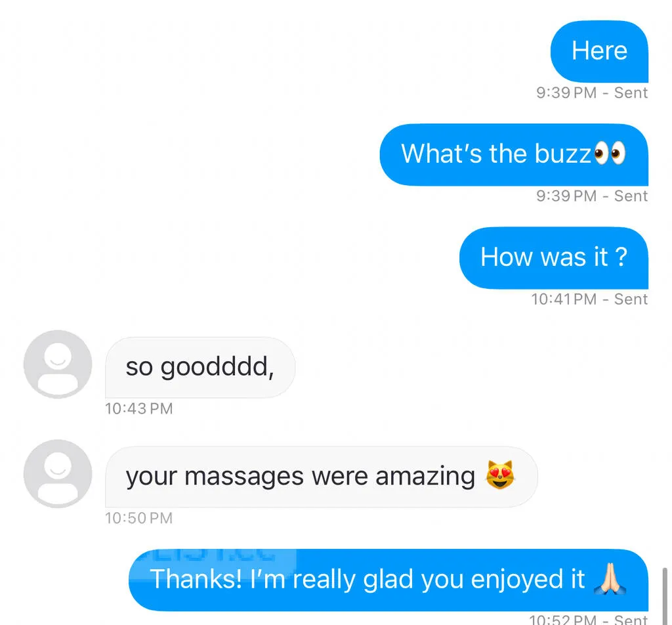Select the 'so goodddd,' message bubble
This screenshot has height=625, width=672.
pyautogui.click(x=200, y=368)
